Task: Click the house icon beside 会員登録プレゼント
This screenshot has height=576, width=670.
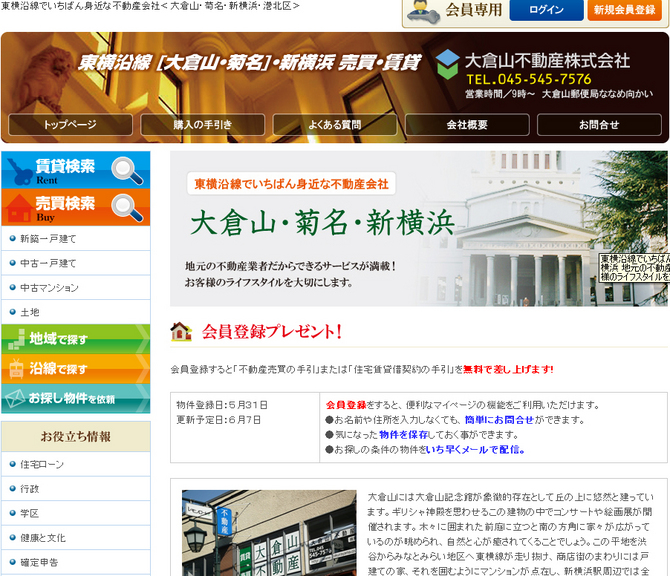Action: tap(181, 332)
